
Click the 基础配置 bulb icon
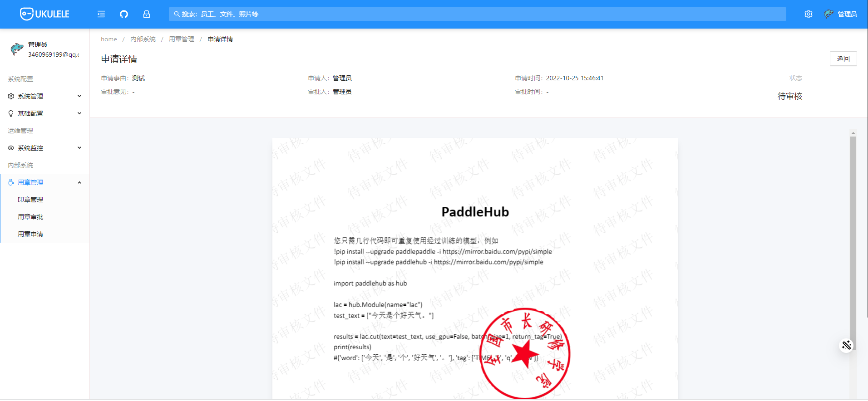11,113
